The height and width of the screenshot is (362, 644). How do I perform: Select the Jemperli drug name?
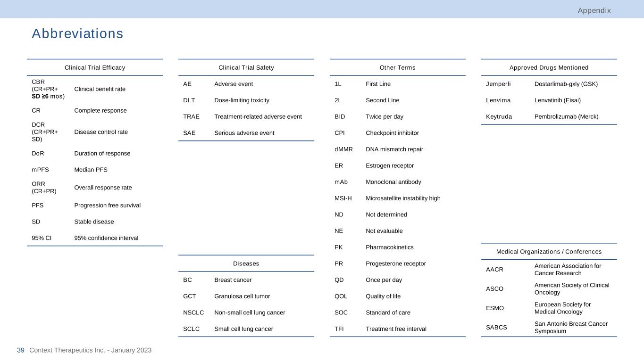498,84
